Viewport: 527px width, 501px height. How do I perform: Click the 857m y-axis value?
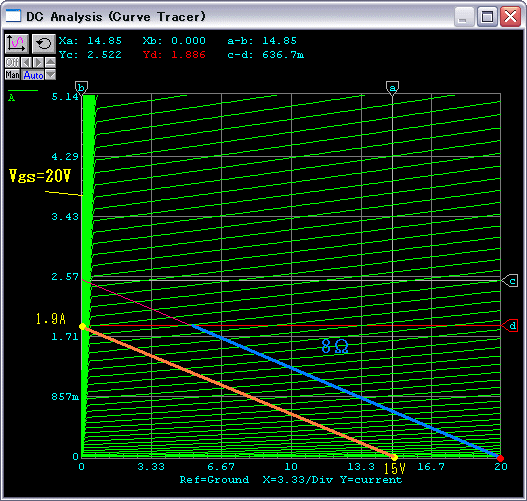click(x=65, y=396)
